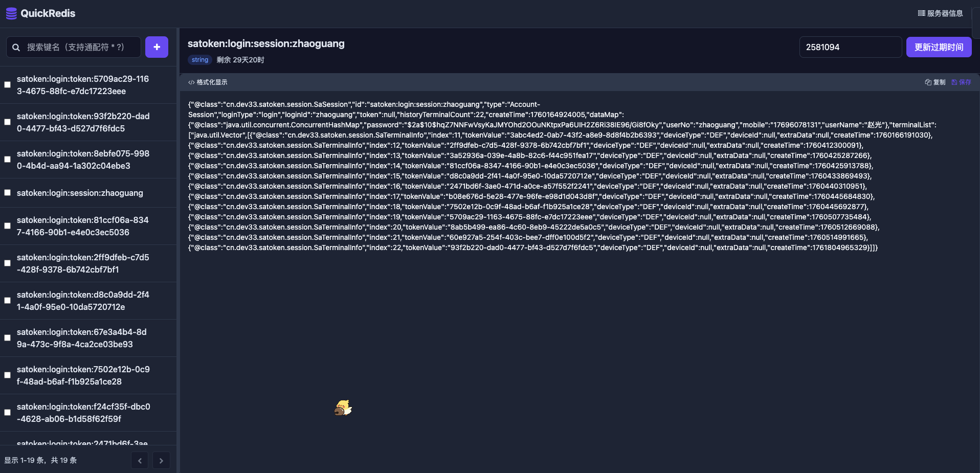This screenshot has width=980, height=473.
Task: Toggle 格式化显示 formatted display
Action: click(x=208, y=82)
